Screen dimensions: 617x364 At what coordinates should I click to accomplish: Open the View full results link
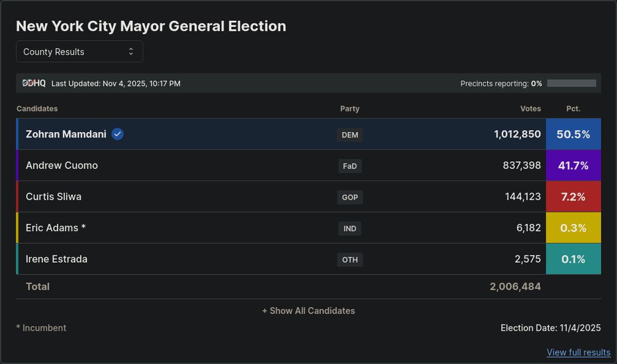(578, 352)
